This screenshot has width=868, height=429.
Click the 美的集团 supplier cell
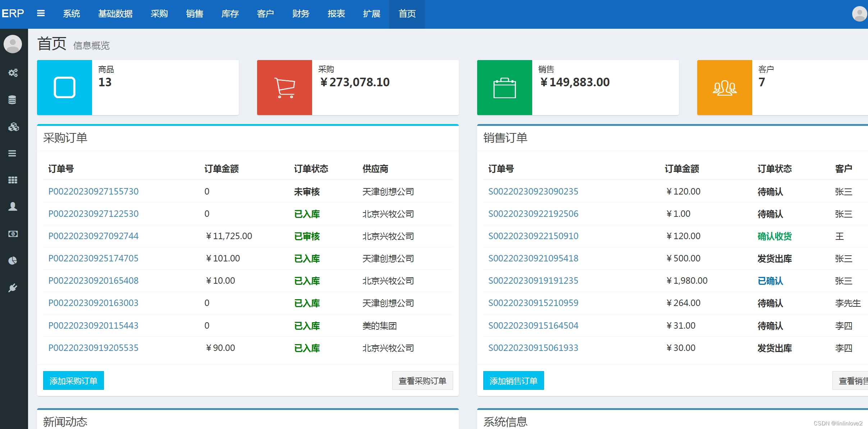[379, 326]
